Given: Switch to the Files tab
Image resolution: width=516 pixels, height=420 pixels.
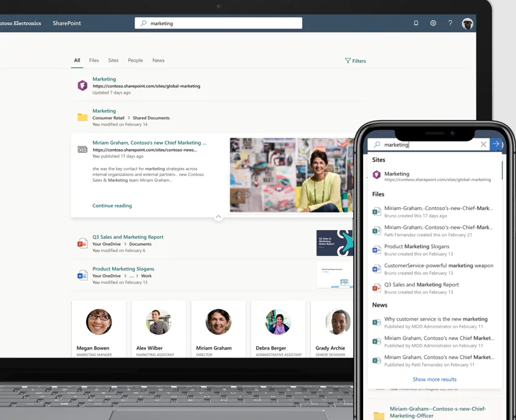Looking at the screenshot, I should (x=94, y=60).
